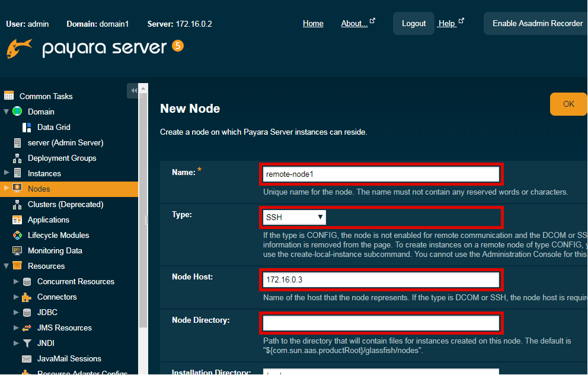This screenshot has height=375, width=588.
Task: Click into the Node Directory field
Action: (x=381, y=323)
